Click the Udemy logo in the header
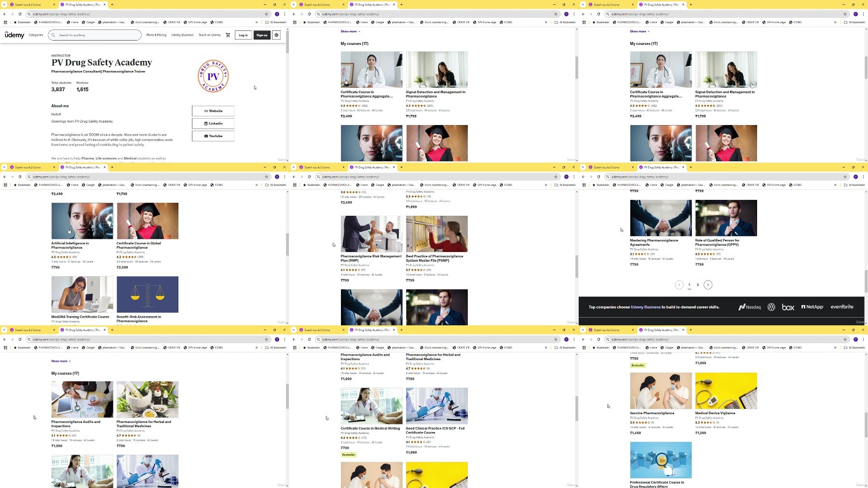This screenshot has width=868, height=488. (x=14, y=35)
